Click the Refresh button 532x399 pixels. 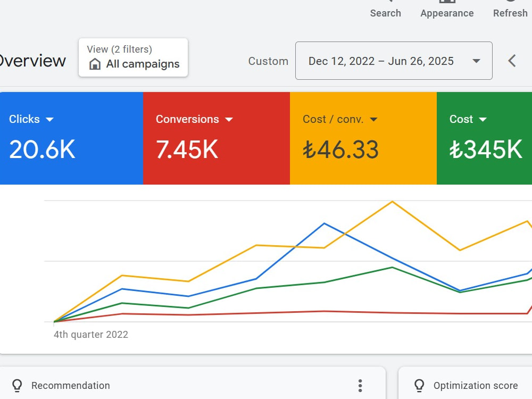[x=510, y=10]
